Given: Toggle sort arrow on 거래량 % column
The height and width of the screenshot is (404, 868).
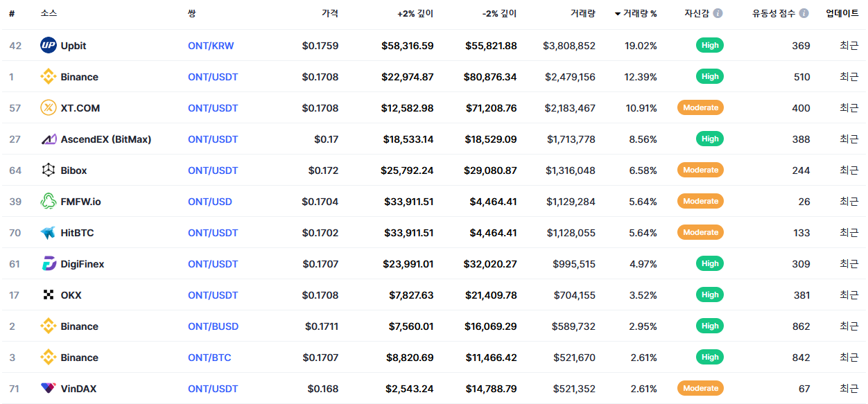Looking at the screenshot, I should pyautogui.click(x=618, y=14).
